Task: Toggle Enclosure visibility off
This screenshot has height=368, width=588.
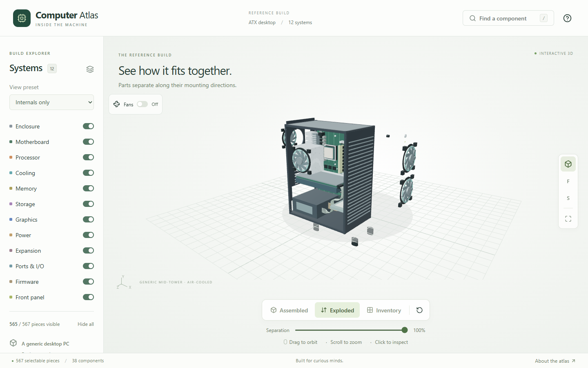Action: pos(88,126)
